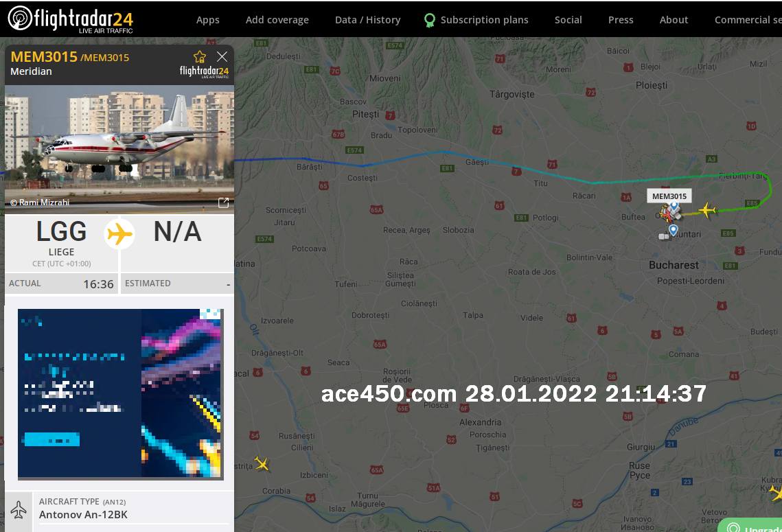This screenshot has width=782, height=532.
Task: Open the Press page
Action: coord(620,20)
